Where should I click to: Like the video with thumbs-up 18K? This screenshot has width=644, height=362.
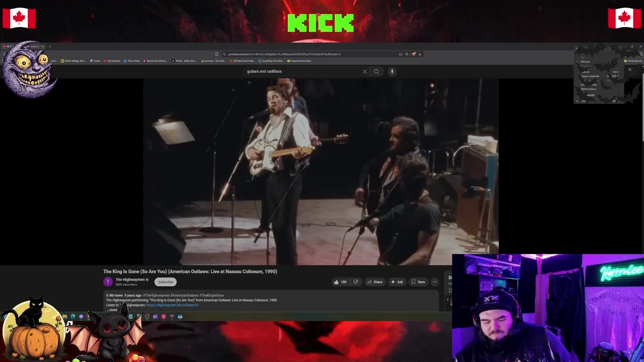(341, 282)
